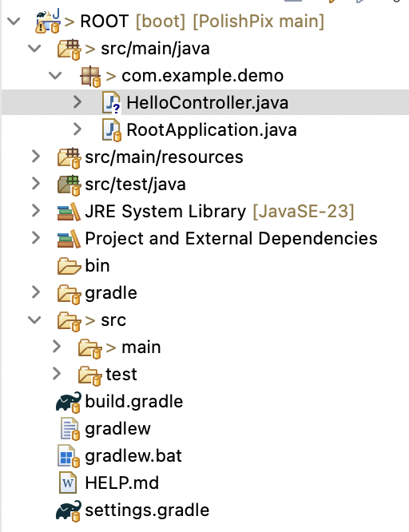Collapse the src/main/java folder
This screenshot has width=409, height=532.
pyautogui.click(x=34, y=49)
